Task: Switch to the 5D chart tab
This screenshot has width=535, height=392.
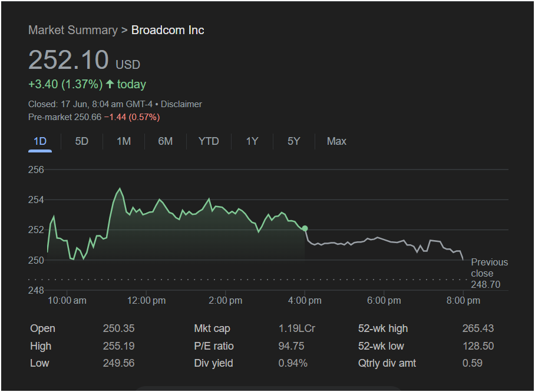Action: [x=82, y=141]
